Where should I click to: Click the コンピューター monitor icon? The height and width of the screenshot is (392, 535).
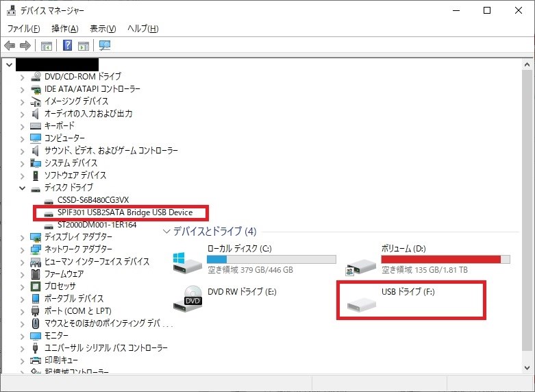36,138
